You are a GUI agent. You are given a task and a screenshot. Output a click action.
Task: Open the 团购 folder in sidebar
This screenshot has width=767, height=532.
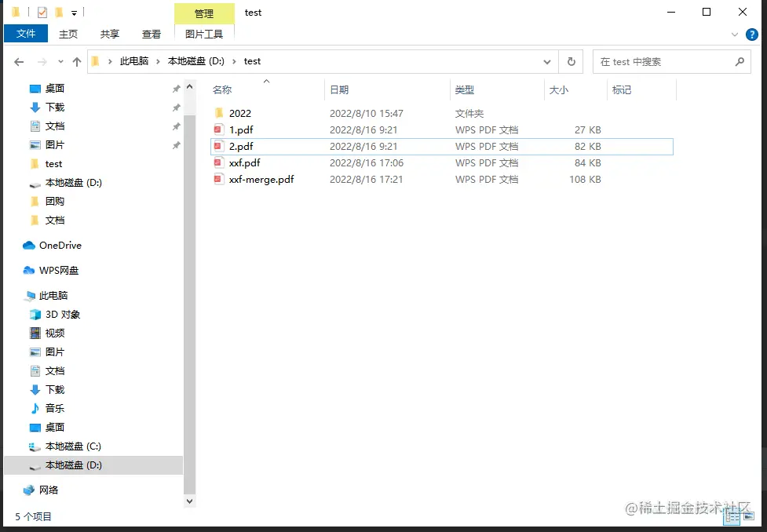click(x=55, y=202)
